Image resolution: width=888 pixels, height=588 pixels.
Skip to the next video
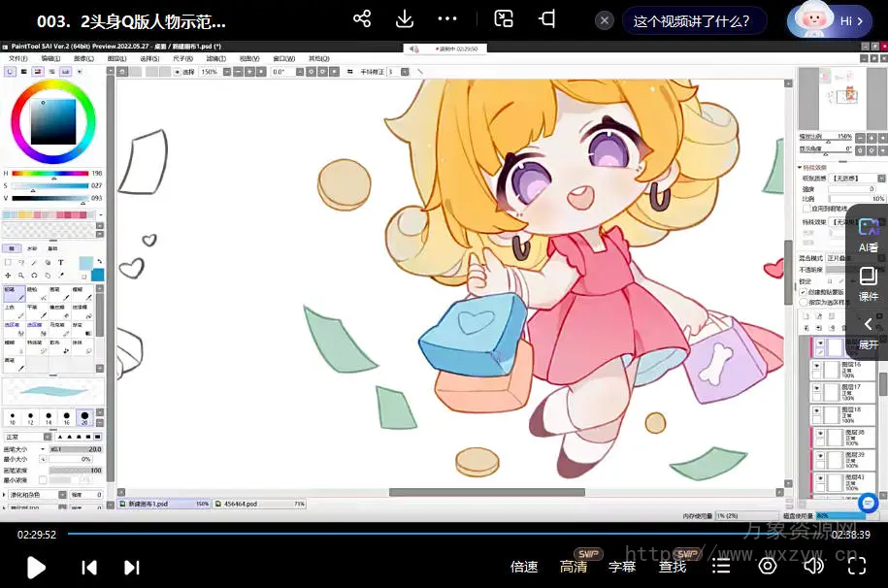click(x=132, y=567)
